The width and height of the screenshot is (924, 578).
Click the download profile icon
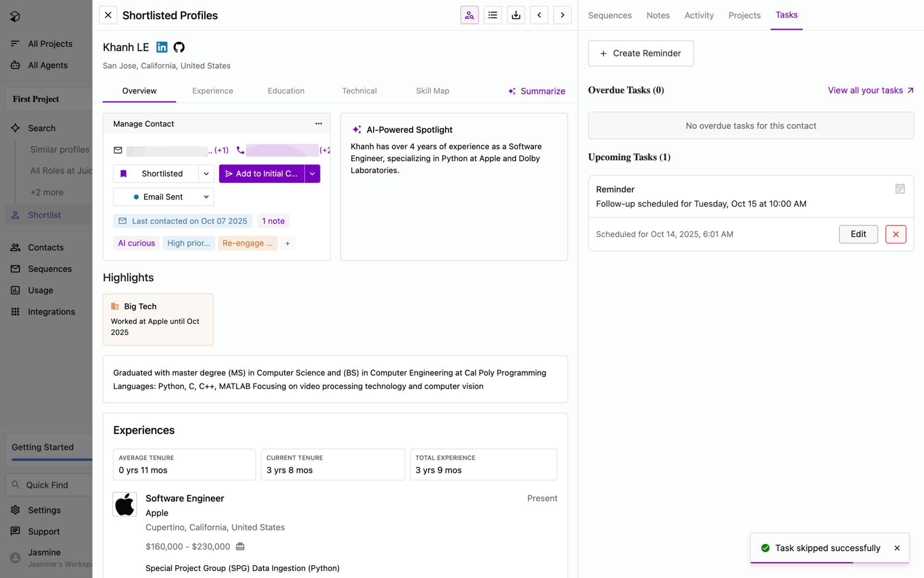(x=516, y=15)
